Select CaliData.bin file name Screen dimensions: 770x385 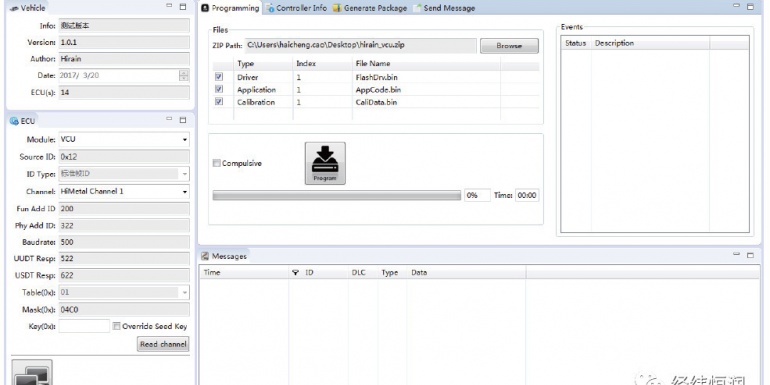coord(376,102)
